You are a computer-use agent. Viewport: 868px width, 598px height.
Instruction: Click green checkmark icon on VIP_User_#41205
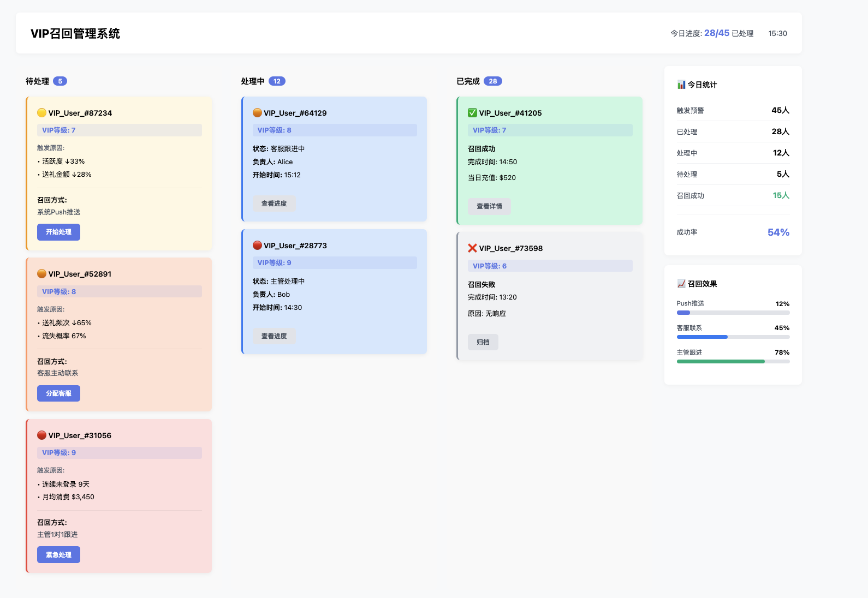(472, 113)
